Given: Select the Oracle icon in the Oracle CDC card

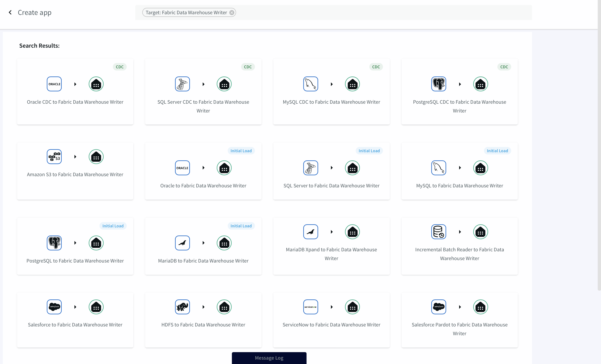Looking at the screenshot, I should click(x=54, y=84).
